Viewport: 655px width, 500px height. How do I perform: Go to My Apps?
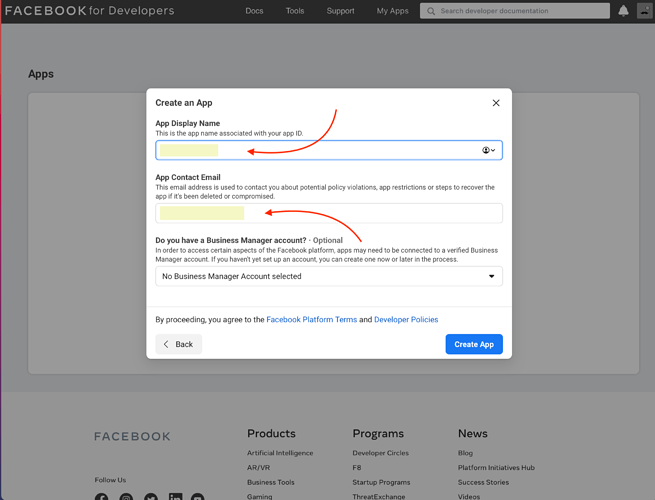tap(393, 11)
